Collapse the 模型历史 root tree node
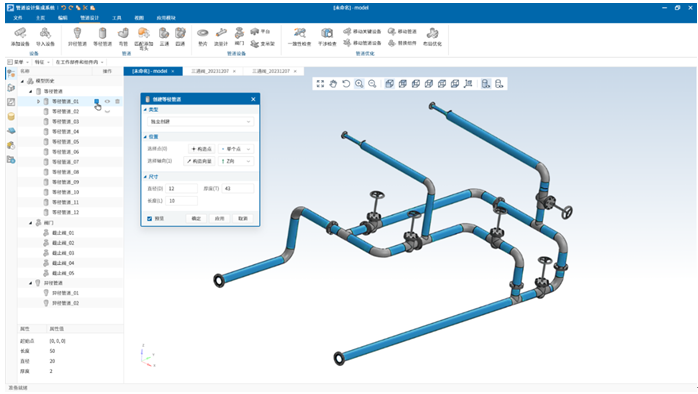The width and height of the screenshot is (698, 394). coord(23,81)
